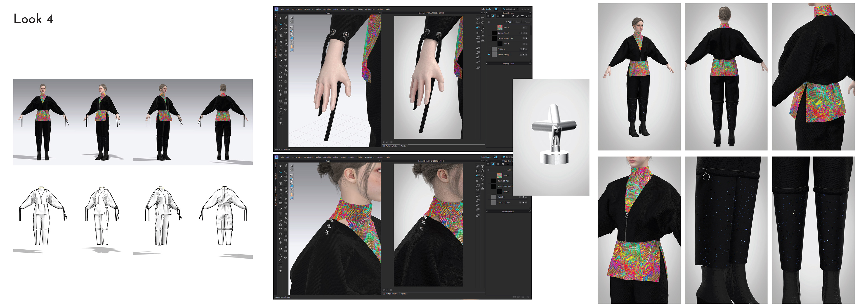Click fitmfa username link in upper window
Viewport: 868px width, 307px height.
(488, 9)
